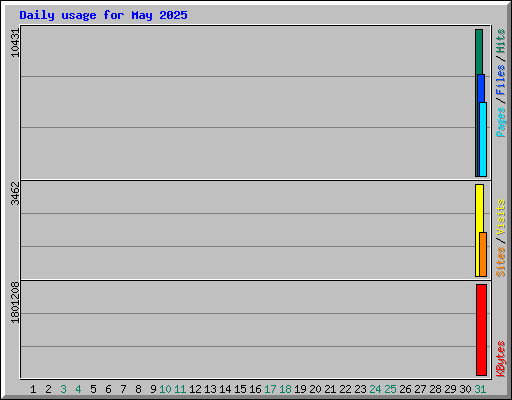Click day 5 on the x-axis
Viewport: 512px width, 400px height.
coord(93,389)
